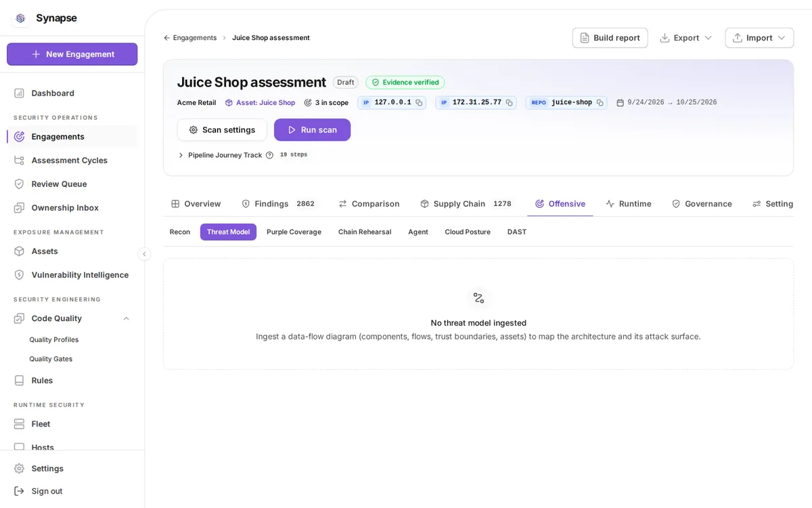
Task: Click the Juice Shop assessment breadcrumb
Action: (271, 38)
